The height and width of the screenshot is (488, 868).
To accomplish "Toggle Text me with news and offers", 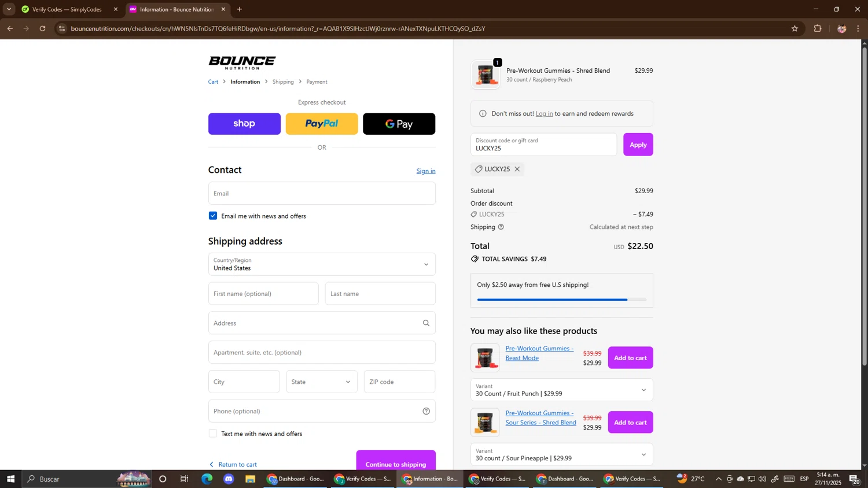I will point(213,434).
